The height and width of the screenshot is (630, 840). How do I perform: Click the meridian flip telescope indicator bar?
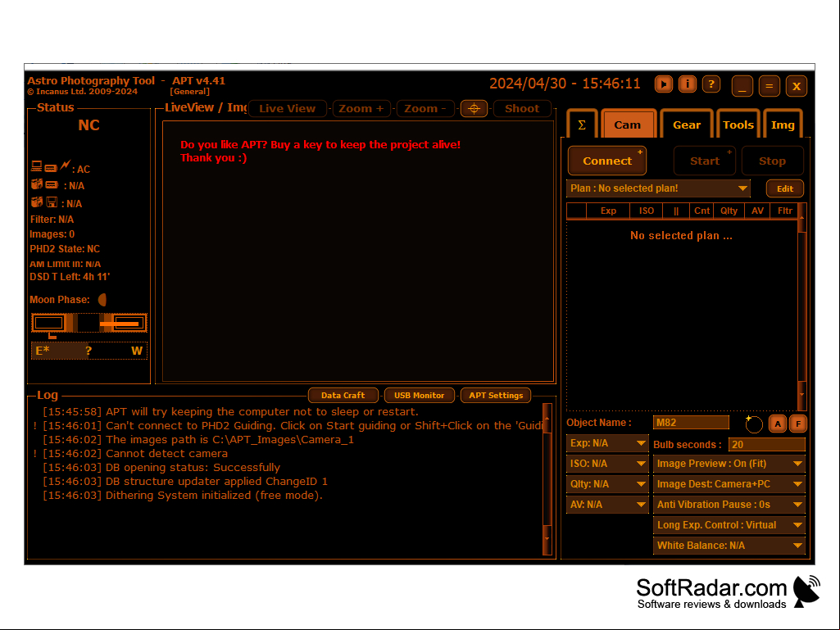[x=89, y=323]
